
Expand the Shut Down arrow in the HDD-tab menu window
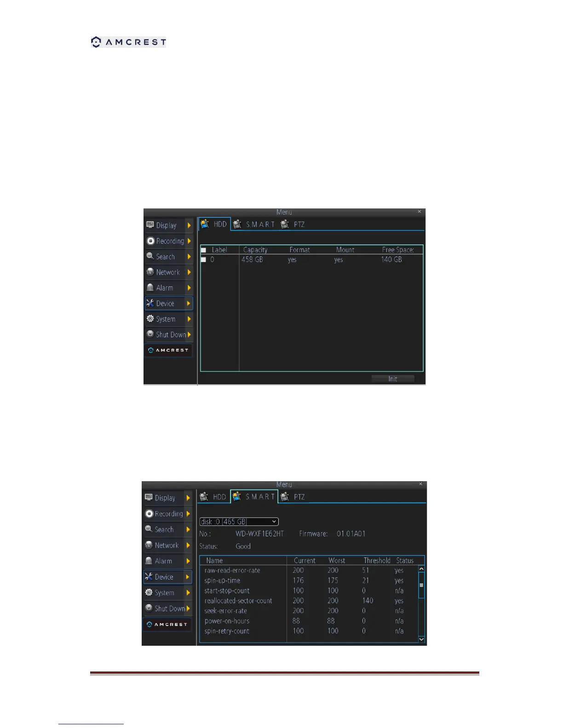pos(189,335)
